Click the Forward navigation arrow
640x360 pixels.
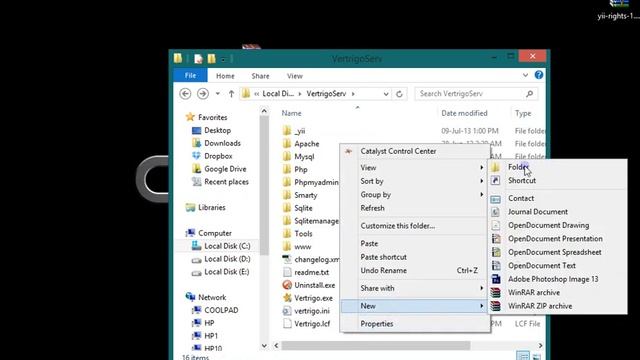tap(203, 93)
